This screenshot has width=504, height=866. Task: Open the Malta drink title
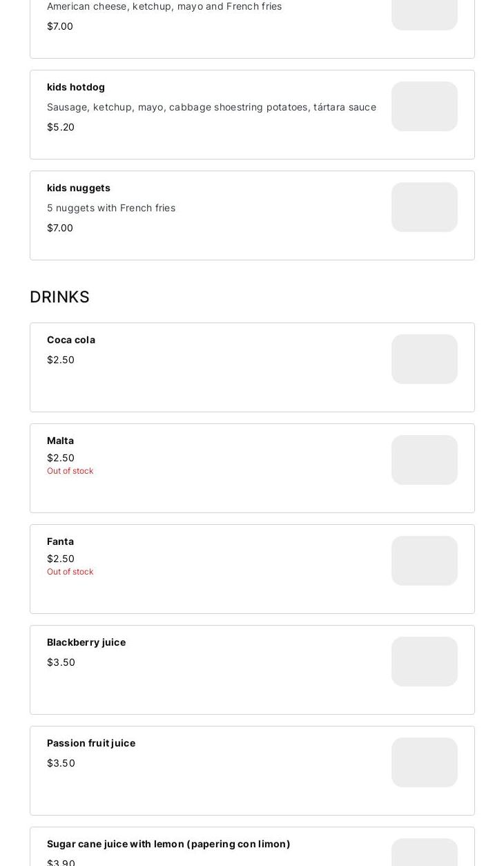(60, 441)
